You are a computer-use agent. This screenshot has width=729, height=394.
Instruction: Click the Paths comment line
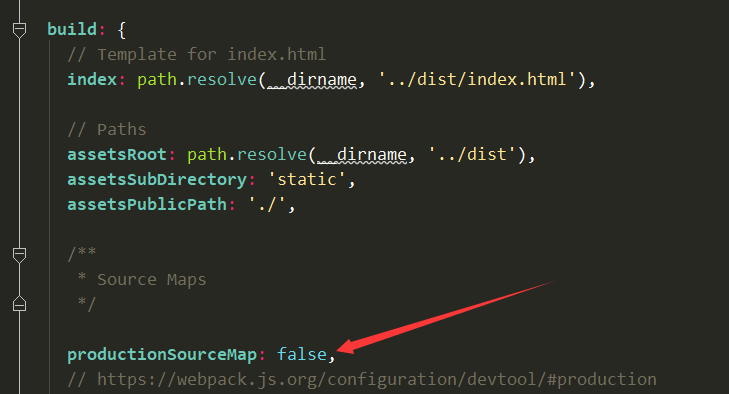(107, 129)
